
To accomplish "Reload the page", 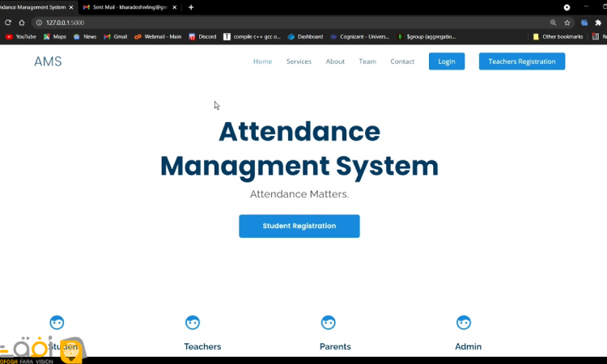I will (x=9, y=23).
